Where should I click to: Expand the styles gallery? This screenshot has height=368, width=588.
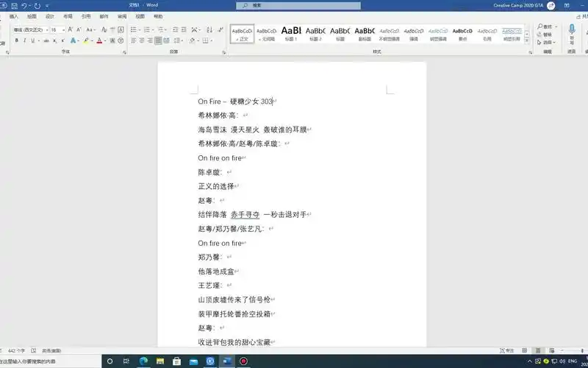(526, 41)
